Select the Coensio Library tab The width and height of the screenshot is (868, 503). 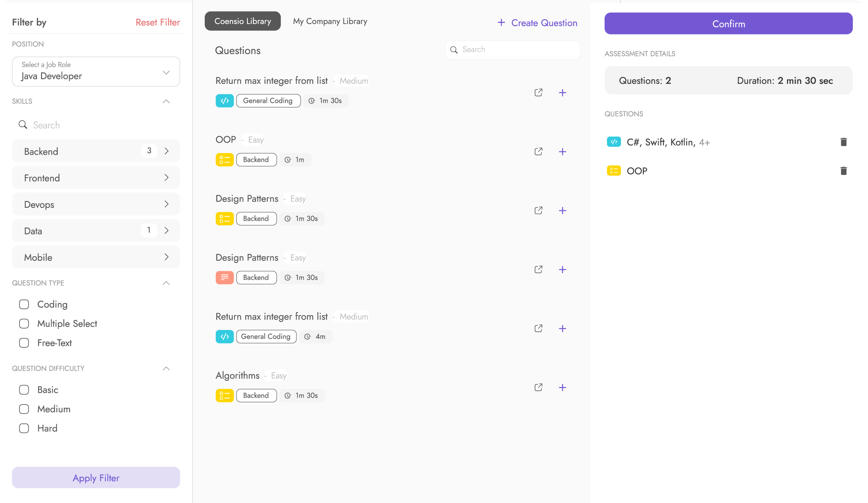coord(242,21)
